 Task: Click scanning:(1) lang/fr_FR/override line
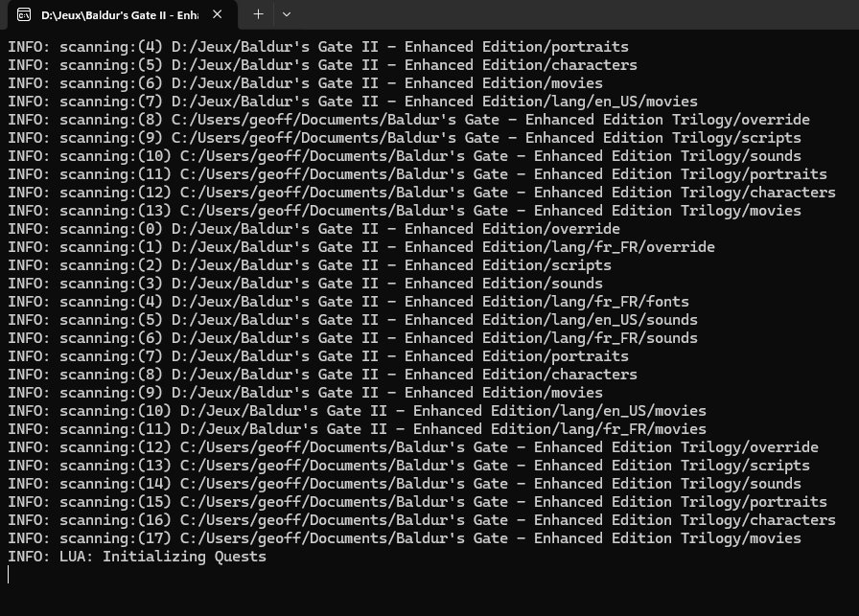tap(361, 247)
